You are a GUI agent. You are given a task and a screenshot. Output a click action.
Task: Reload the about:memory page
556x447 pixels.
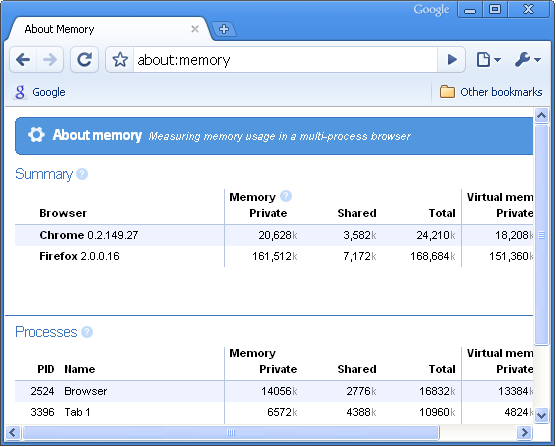coord(84,60)
